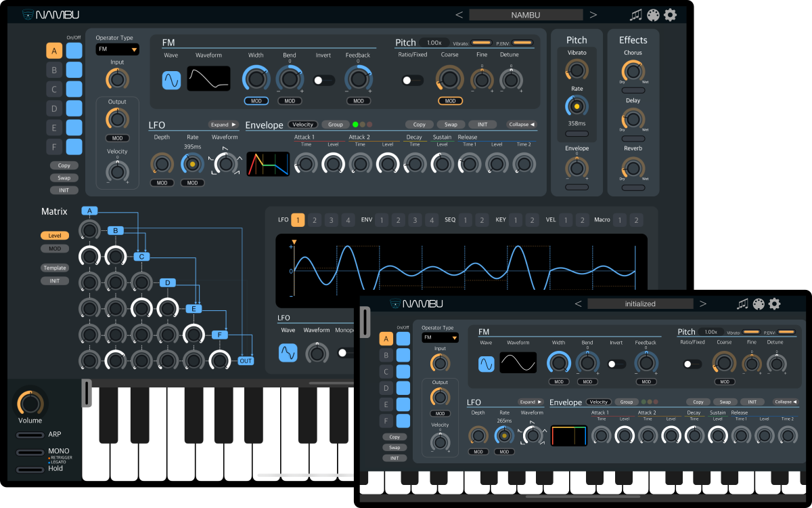Toggle FM Invert switch, NAMBU-preset window

[x=323, y=80]
